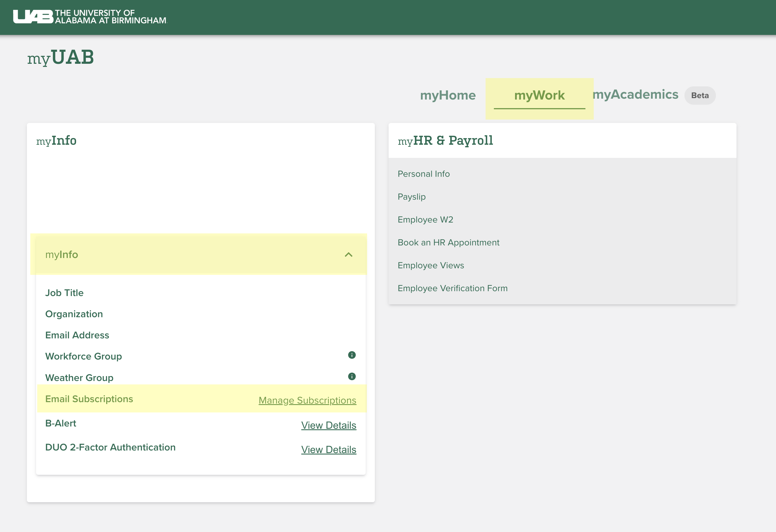Click the Beta badge
Screen dimensions: 776x532
click(x=700, y=96)
